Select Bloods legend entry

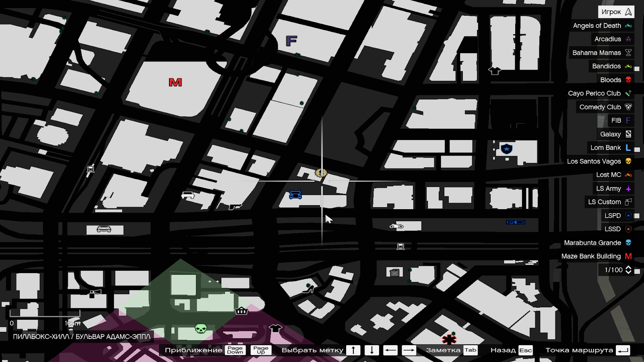click(615, 80)
